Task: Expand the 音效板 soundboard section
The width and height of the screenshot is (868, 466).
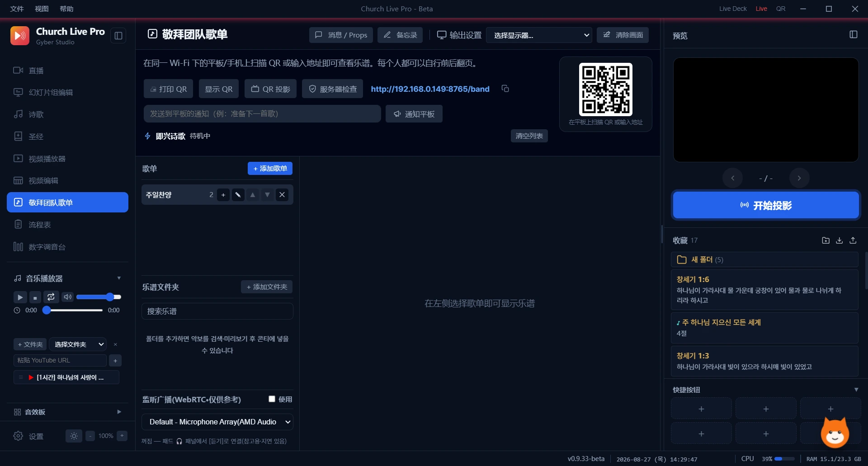Action: click(x=119, y=412)
